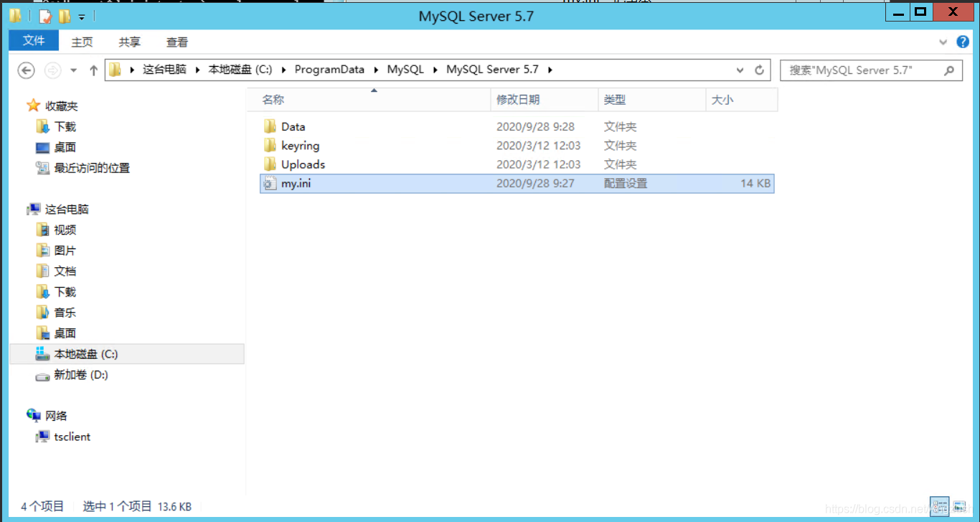Open 下载 under 这台电脑 in the sidebar

pos(65,292)
